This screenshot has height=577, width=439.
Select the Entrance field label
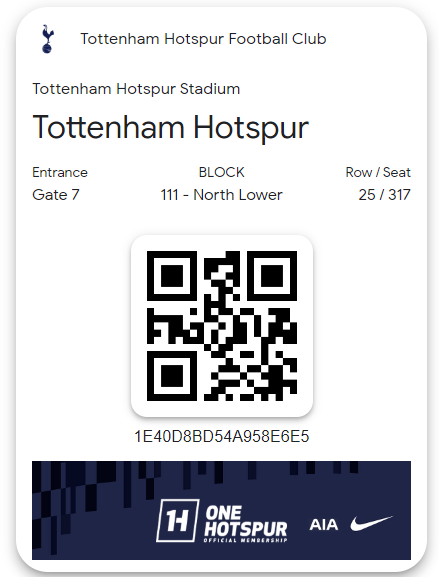(60, 172)
